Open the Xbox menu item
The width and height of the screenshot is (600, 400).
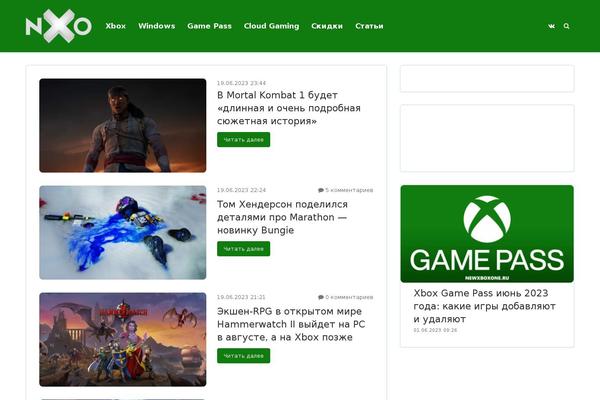tap(116, 26)
